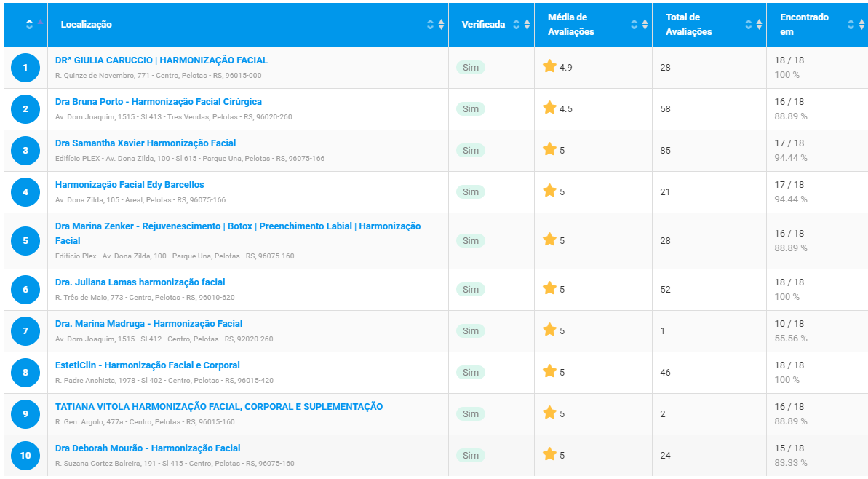
Task: Click the rank 1 circle badge
Action: [x=25, y=68]
